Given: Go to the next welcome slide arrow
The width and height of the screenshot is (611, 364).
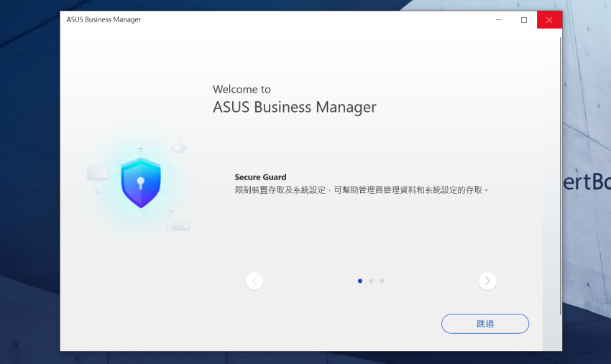Looking at the screenshot, I should tap(487, 281).
